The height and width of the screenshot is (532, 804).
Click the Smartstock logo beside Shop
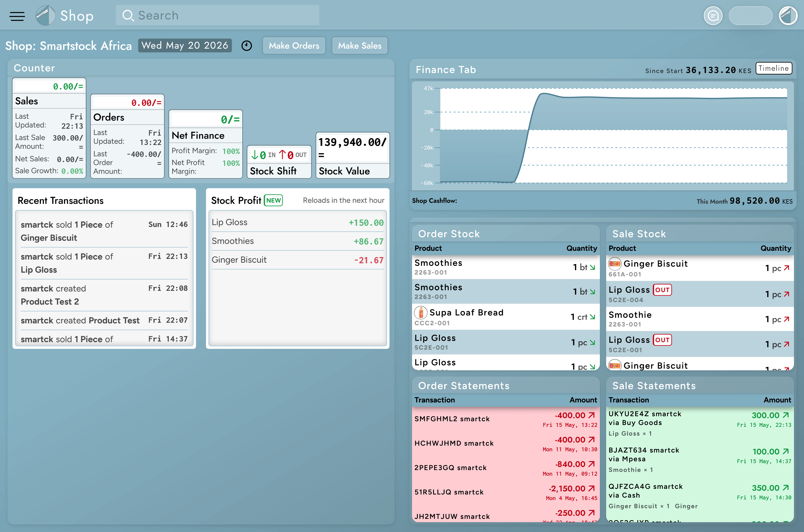[46, 16]
